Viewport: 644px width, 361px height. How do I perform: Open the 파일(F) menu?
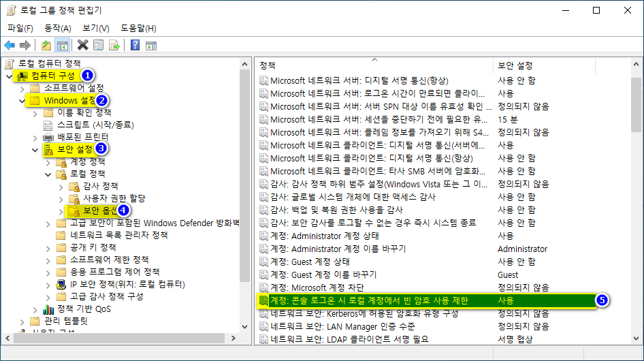(20, 29)
